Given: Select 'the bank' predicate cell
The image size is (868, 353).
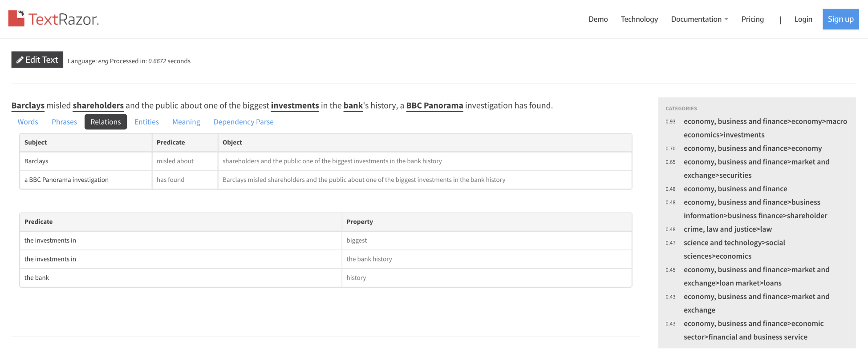Looking at the screenshot, I should pos(180,277).
